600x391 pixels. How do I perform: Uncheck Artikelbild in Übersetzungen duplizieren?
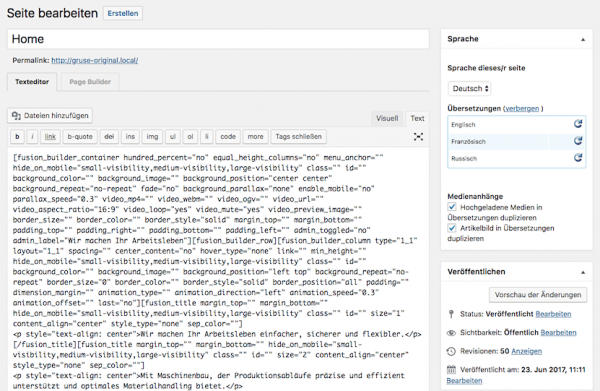tap(452, 228)
